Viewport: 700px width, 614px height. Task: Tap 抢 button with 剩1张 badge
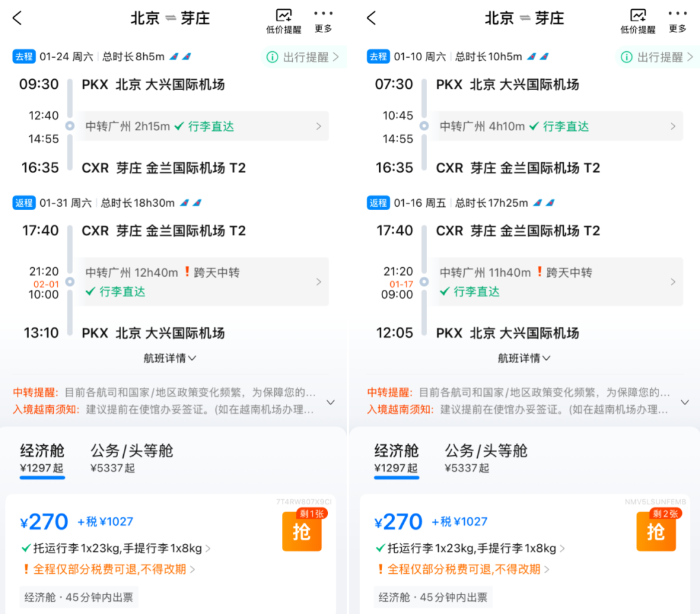pos(302,532)
